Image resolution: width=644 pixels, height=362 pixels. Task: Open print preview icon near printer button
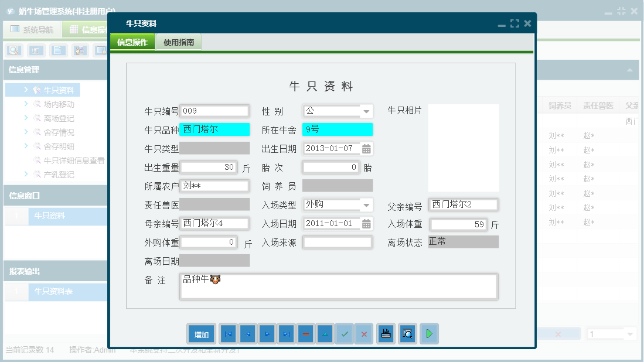407,334
